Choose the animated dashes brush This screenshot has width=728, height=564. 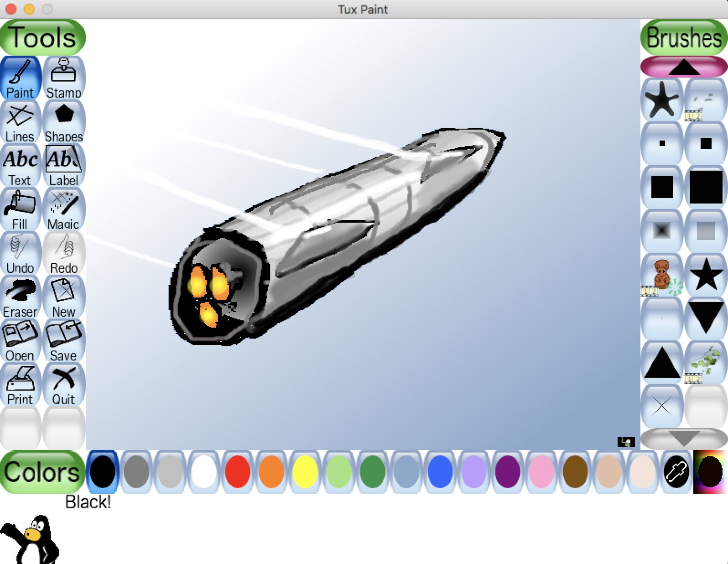tap(706, 100)
